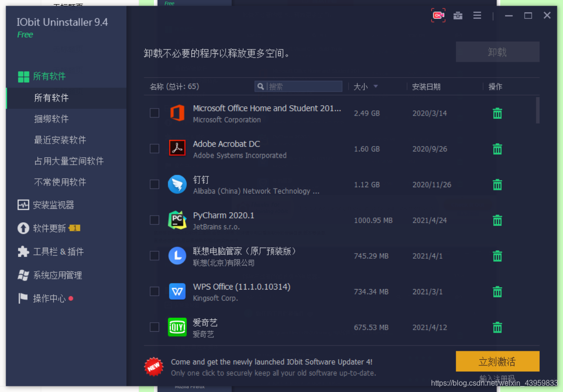Click the green grid icon beside 所有软件

(23, 77)
